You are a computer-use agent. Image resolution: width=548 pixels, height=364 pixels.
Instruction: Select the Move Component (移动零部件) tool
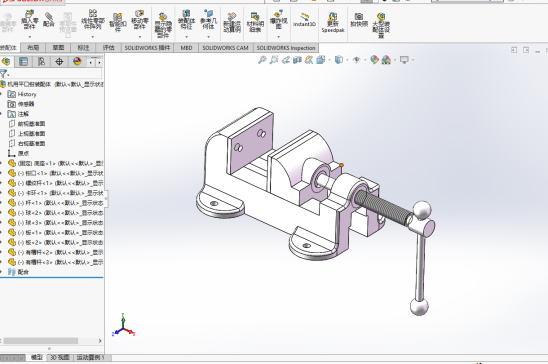point(139,20)
